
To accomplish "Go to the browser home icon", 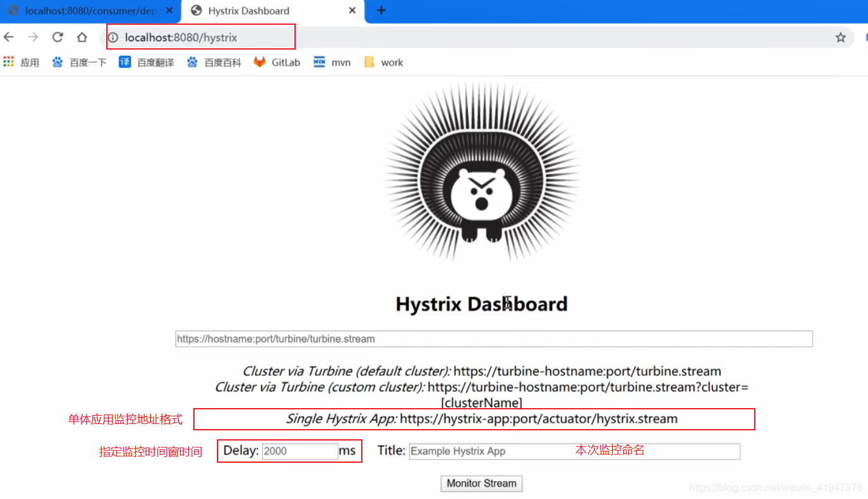I will pyautogui.click(x=82, y=38).
